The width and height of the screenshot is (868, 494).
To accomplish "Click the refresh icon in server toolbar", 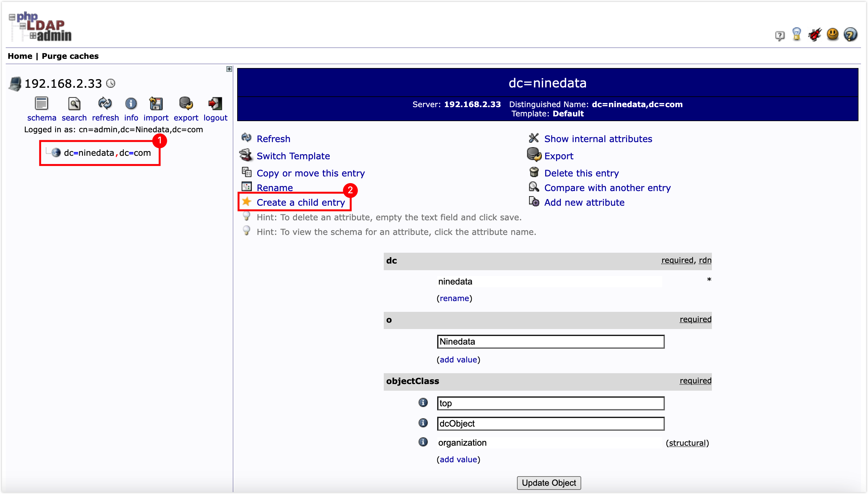I will pos(105,104).
